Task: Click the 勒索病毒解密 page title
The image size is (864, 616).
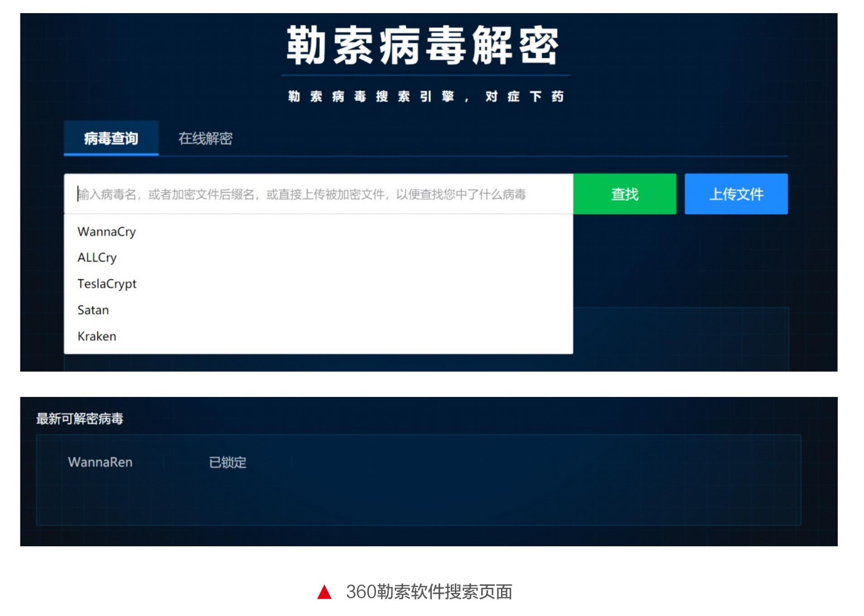Action: (423, 45)
